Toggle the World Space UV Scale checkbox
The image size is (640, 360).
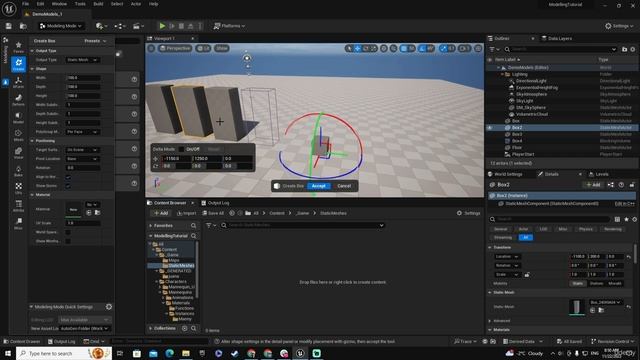click(68, 232)
